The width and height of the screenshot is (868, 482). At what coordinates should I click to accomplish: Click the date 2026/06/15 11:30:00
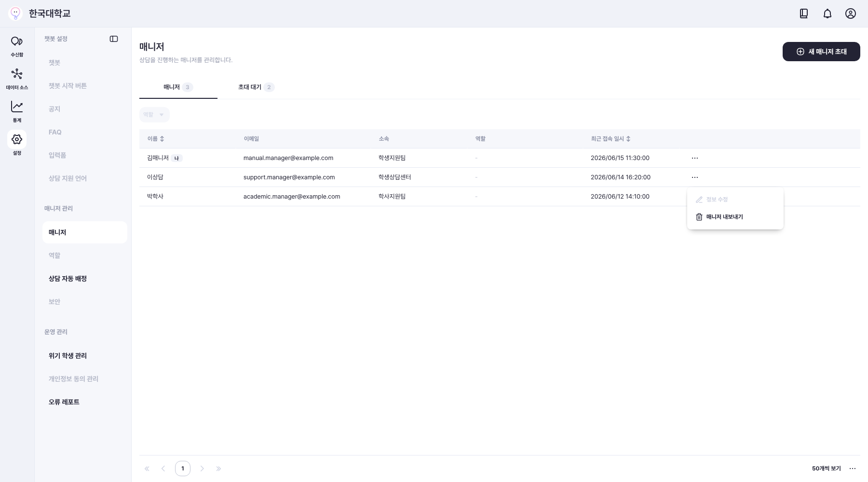click(x=620, y=158)
